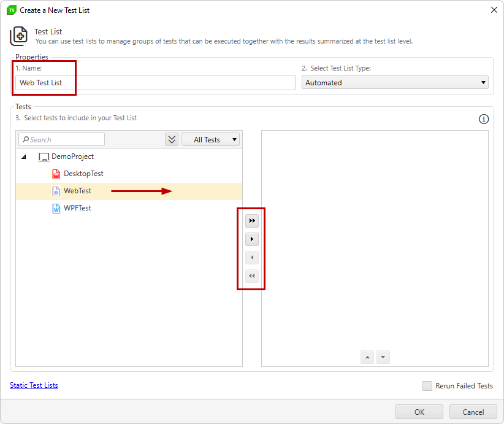This screenshot has height=424, width=504.
Task: Click the search magnifier icon
Action: [26, 140]
